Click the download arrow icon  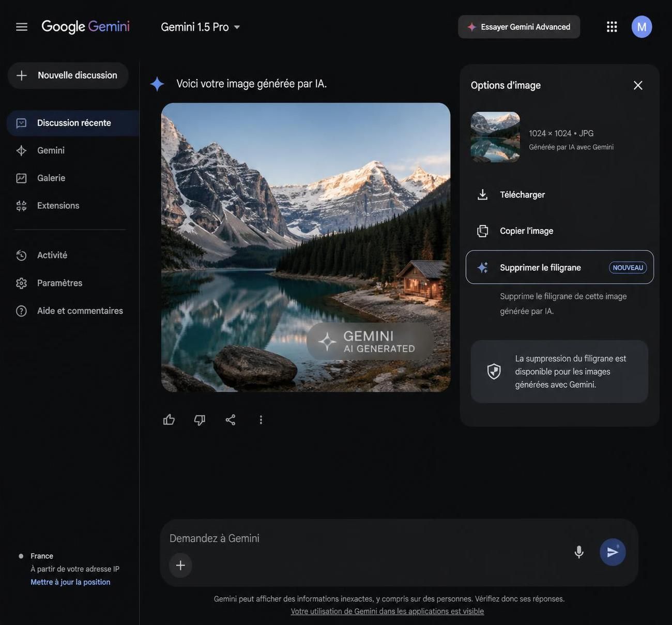tap(482, 195)
